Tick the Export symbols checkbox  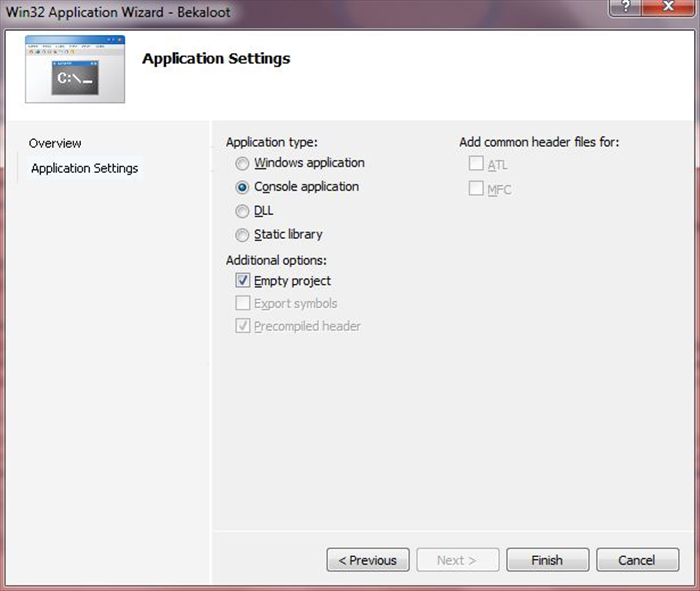point(242,303)
